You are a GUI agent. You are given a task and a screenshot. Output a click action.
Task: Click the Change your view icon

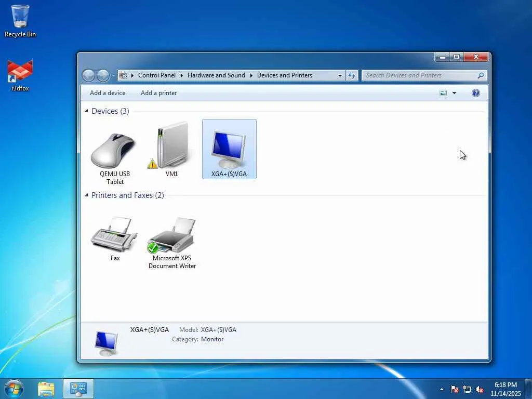tap(443, 93)
